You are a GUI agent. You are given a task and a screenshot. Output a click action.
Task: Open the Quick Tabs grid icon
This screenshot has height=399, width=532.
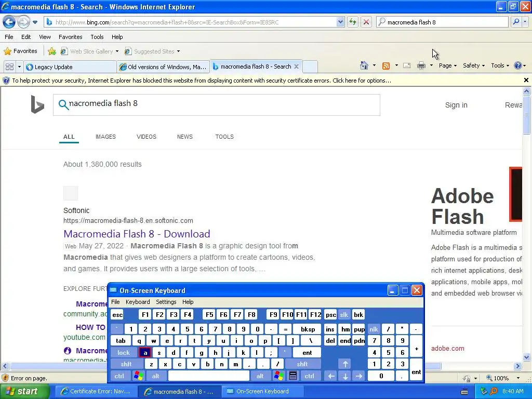9,67
